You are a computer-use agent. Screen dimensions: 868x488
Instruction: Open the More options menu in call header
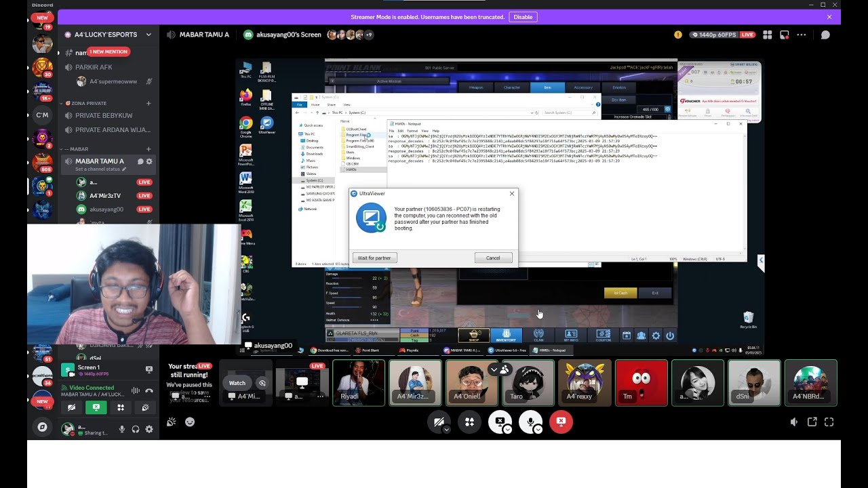tap(802, 35)
